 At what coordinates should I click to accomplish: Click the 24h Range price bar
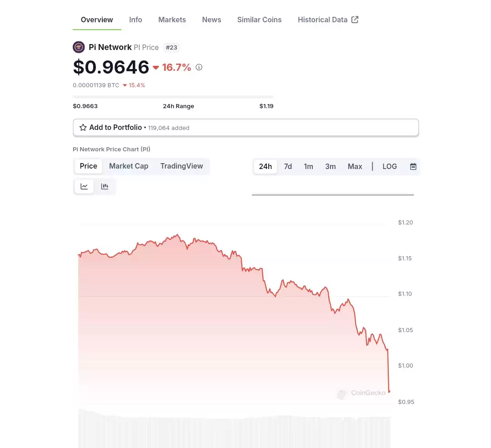pos(173,97)
